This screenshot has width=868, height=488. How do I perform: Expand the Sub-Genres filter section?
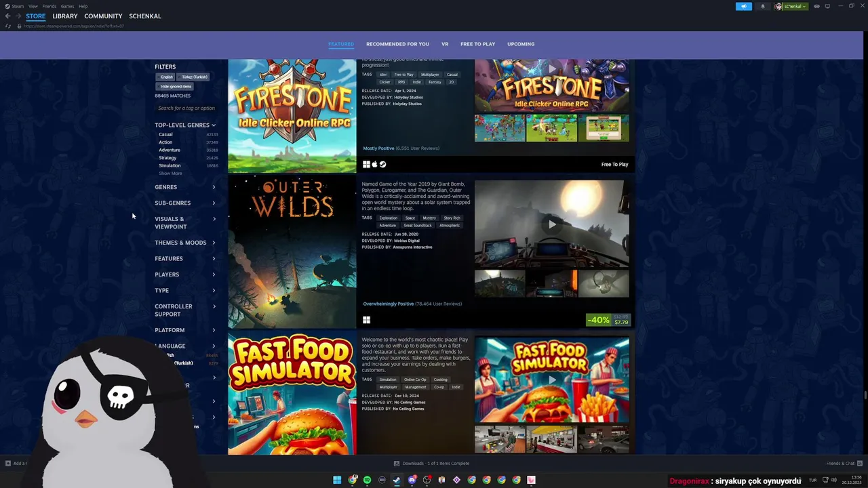[185, 203]
